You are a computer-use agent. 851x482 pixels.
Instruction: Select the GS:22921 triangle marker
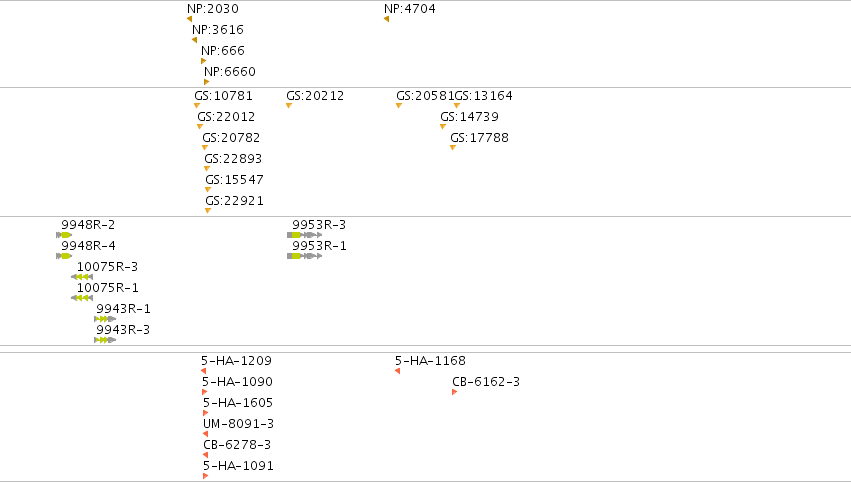click(x=208, y=211)
